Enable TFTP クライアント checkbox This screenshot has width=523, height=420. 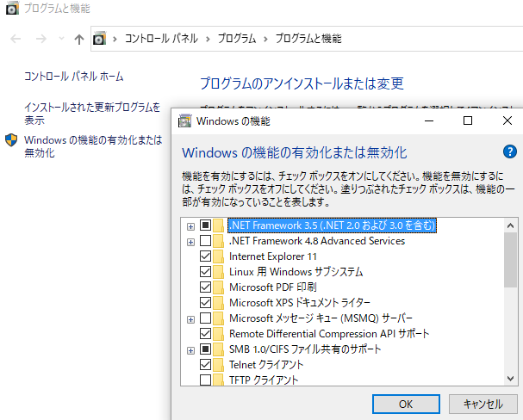[205, 380]
